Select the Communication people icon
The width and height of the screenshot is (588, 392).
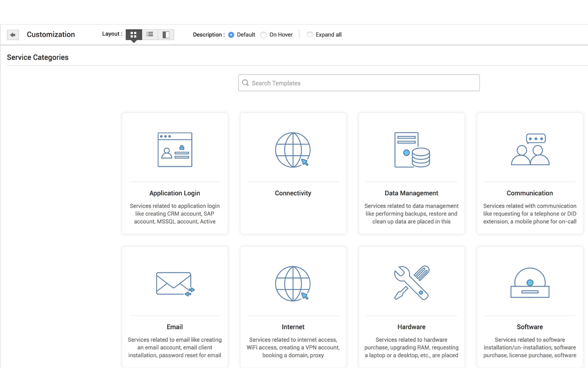point(530,150)
